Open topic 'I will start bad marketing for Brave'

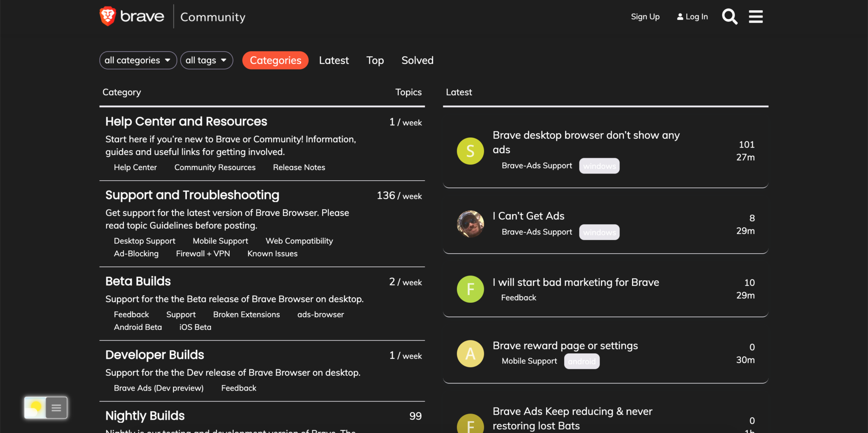pyautogui.click(x=576, y=282)
